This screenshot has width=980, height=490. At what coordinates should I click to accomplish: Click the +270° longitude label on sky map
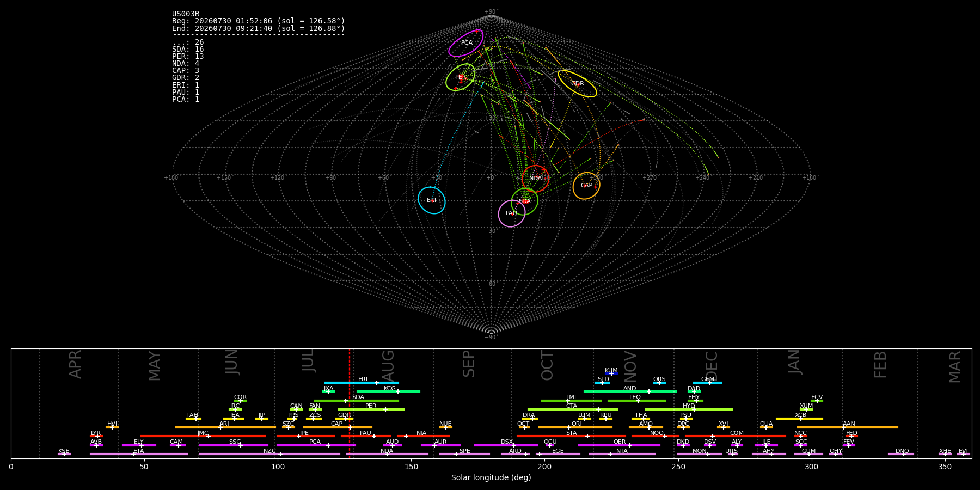[650, 178]
